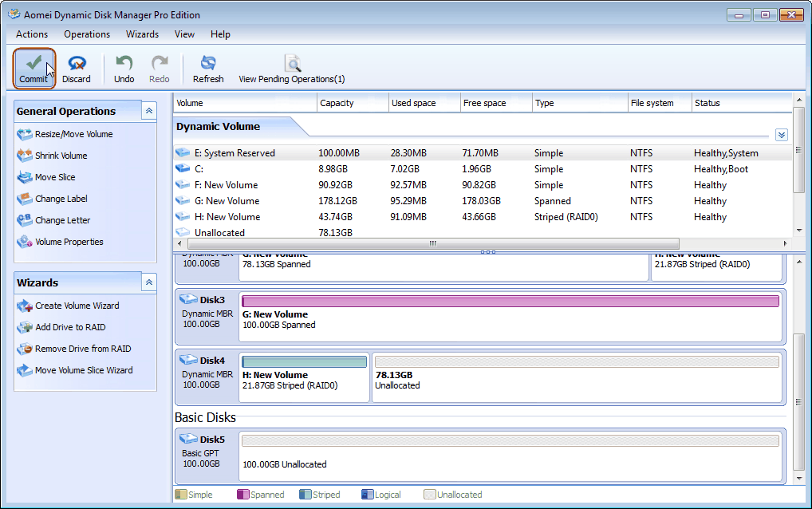Open Remove Drive from RAID wizard
812x509 pixels.
(82, 349)
